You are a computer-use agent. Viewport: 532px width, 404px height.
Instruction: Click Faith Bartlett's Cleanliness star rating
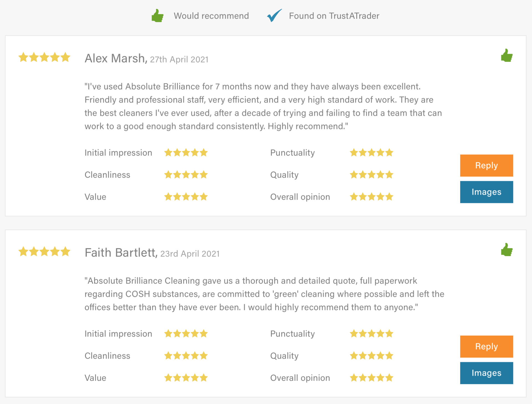(x=186, y=356)
